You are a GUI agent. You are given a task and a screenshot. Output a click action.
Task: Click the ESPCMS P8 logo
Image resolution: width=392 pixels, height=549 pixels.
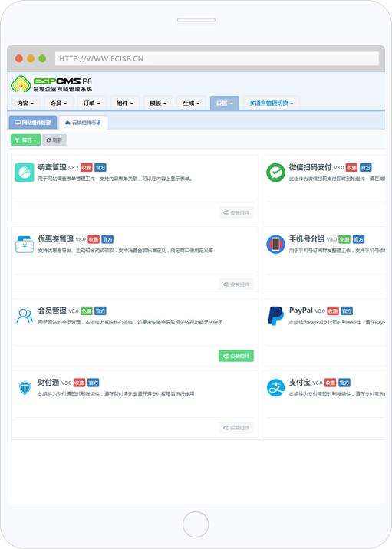(51, 84)
